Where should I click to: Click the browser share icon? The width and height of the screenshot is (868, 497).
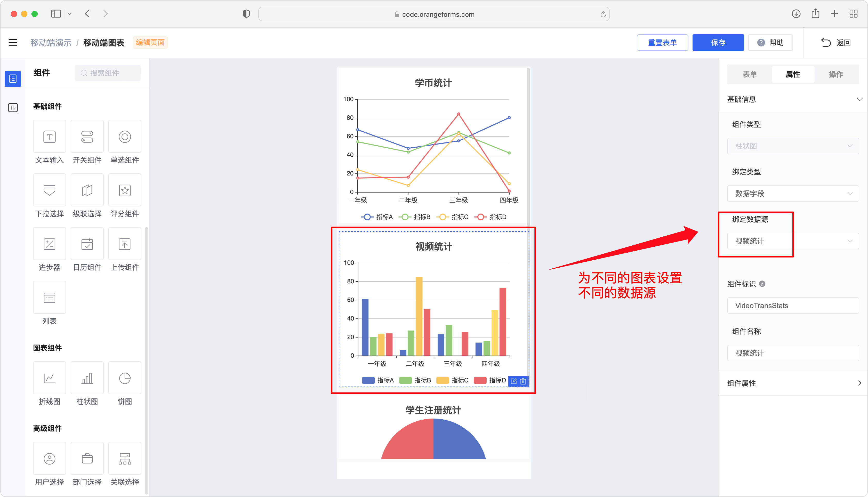[815, 13]
